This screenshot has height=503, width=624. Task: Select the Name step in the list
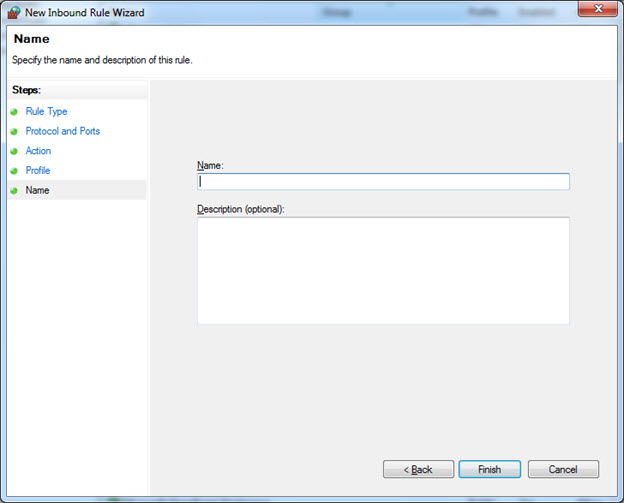click(77, 190)
